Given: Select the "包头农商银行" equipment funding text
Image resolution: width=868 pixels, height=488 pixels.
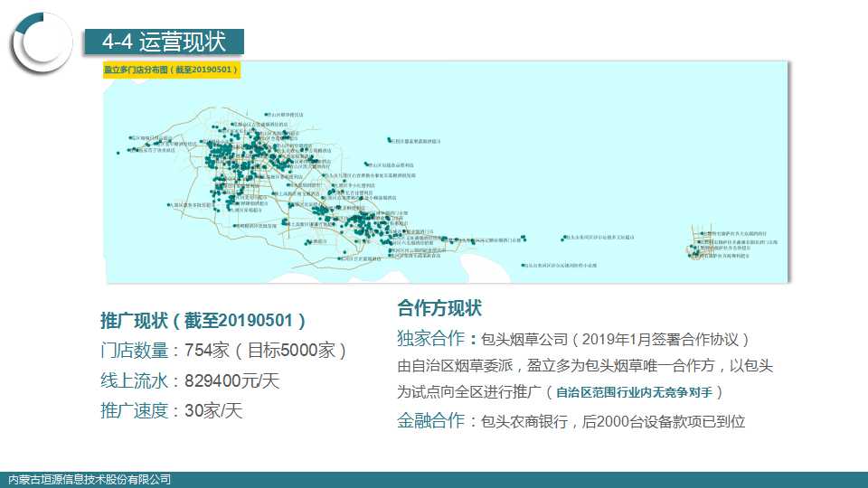Looking at the screenshot, I should (613, 421).
